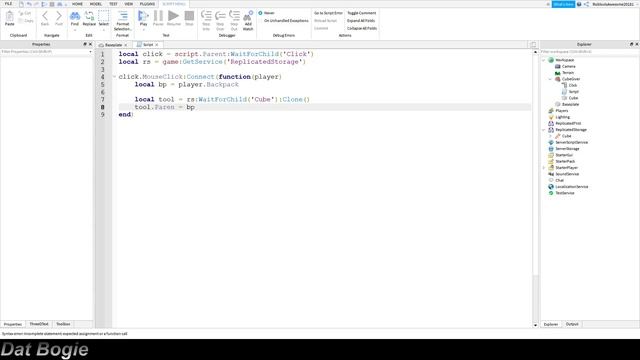
Task: Expand the StarterPlayer tree node
Action: click(544, 168)
